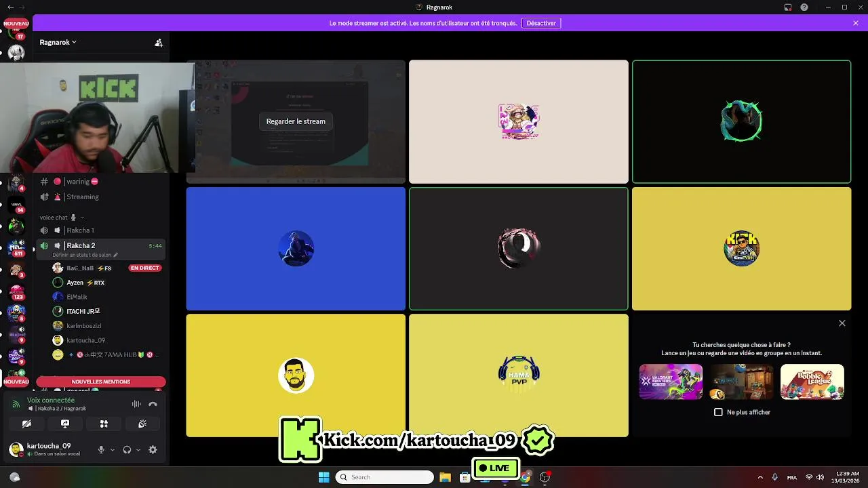Viewport: 868px width, 488px height.
Task: Show hidden icons in system tray
Action: [760, 477]
